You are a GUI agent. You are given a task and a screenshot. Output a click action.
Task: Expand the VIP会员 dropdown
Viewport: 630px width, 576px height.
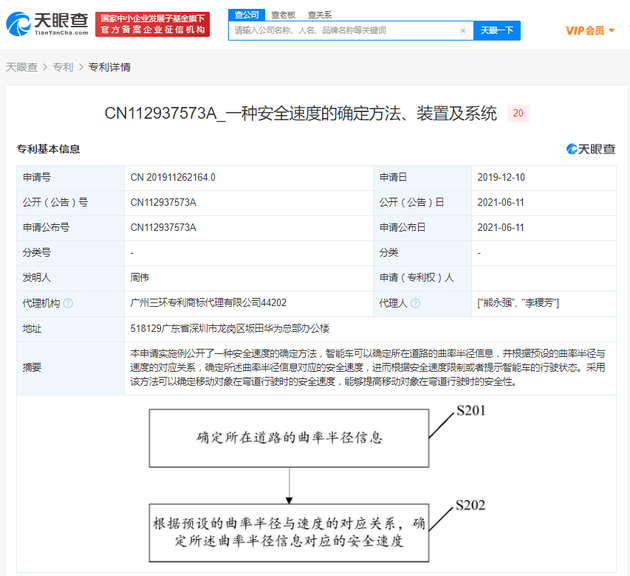click(589, 31)
